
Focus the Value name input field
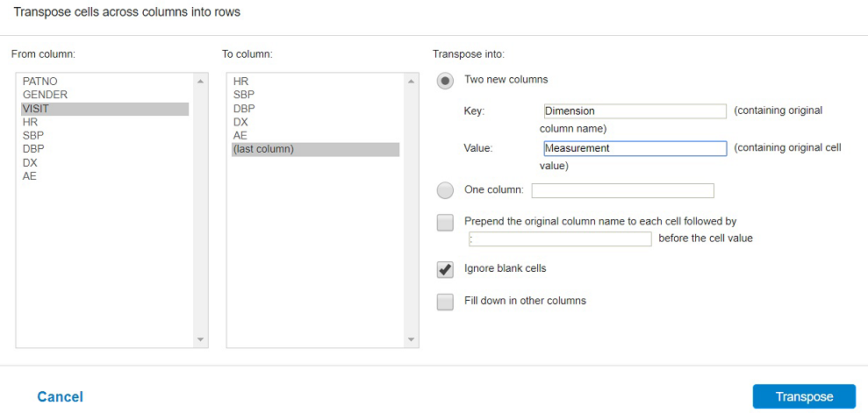(635, 149)
